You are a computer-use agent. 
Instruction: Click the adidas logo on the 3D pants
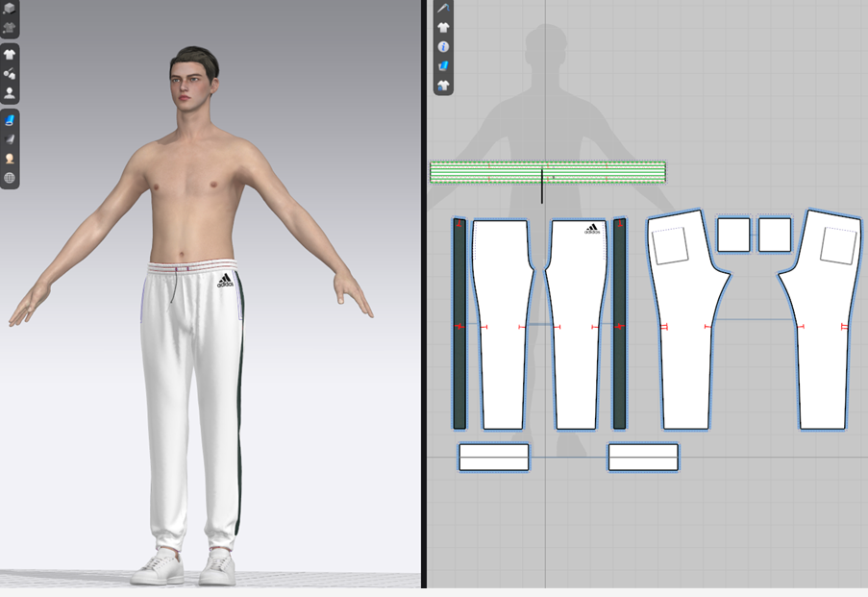point(226,282)
